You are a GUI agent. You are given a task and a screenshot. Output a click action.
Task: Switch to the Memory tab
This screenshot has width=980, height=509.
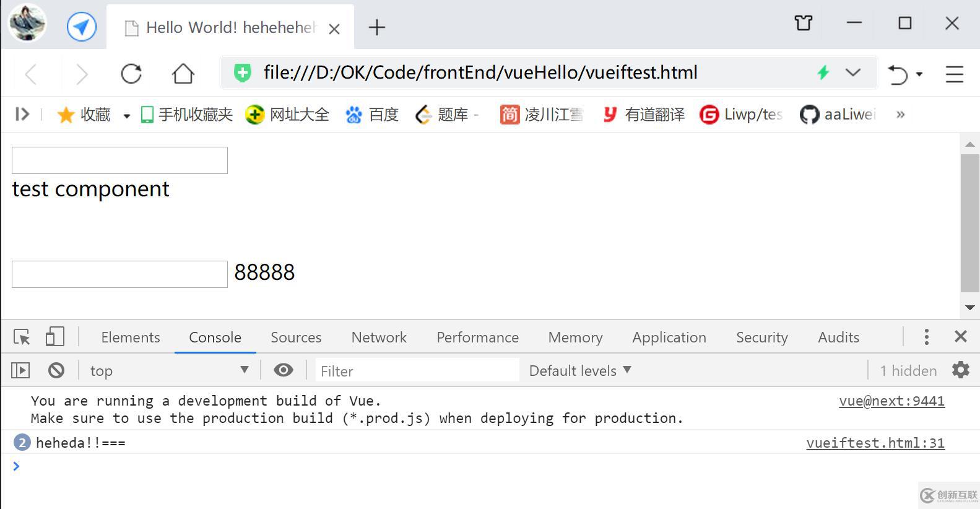[575, 337]
